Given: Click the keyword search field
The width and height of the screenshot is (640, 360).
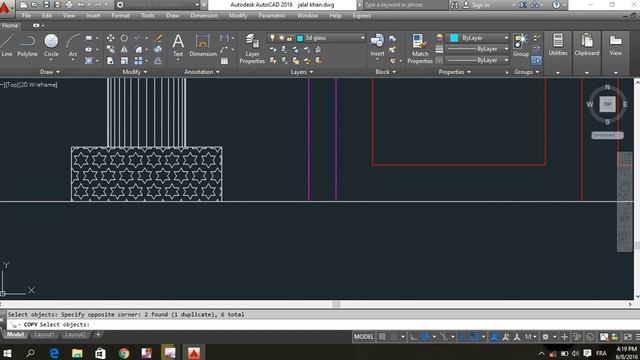Looking at the screenshot, I should click(x=405, y=5).
